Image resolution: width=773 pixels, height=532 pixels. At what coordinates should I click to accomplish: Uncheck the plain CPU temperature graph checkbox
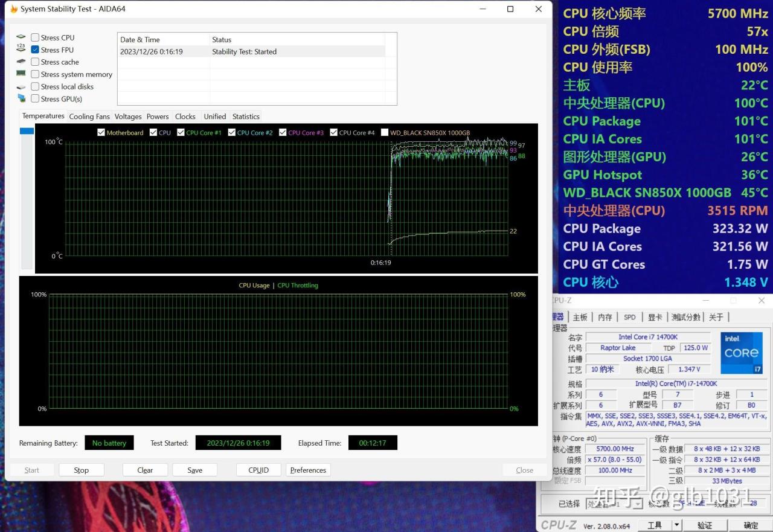(153, 132)
